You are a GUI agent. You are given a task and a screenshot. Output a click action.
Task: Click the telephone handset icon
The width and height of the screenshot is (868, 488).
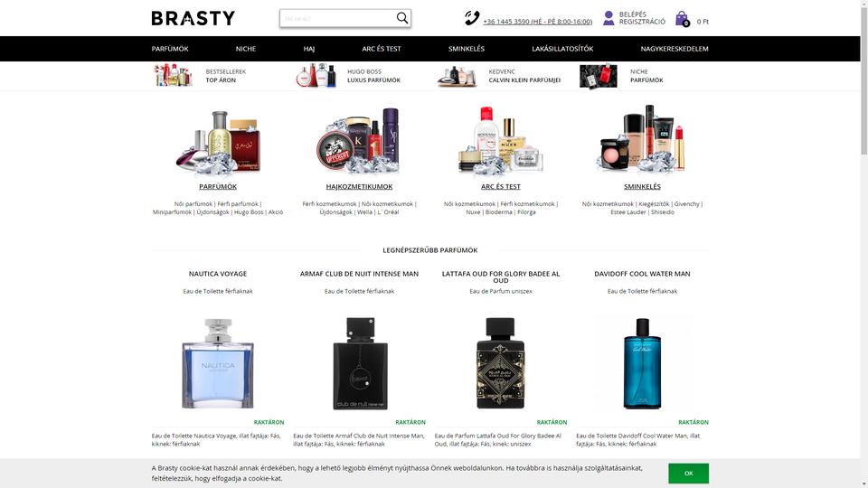[472, 18]
